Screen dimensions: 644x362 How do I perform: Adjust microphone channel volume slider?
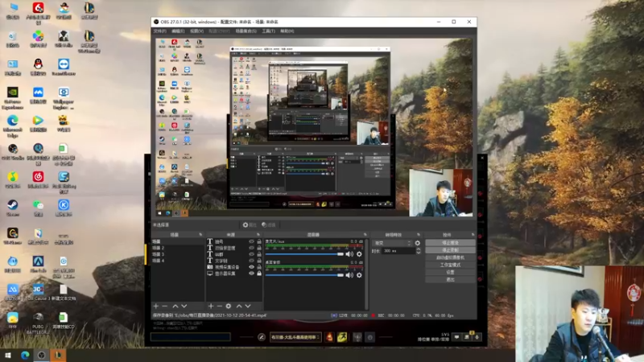tap(304, 254)
